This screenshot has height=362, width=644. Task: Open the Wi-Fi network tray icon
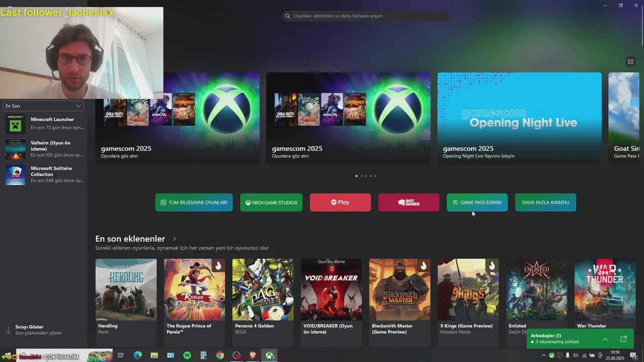click(x=584, y=355)
